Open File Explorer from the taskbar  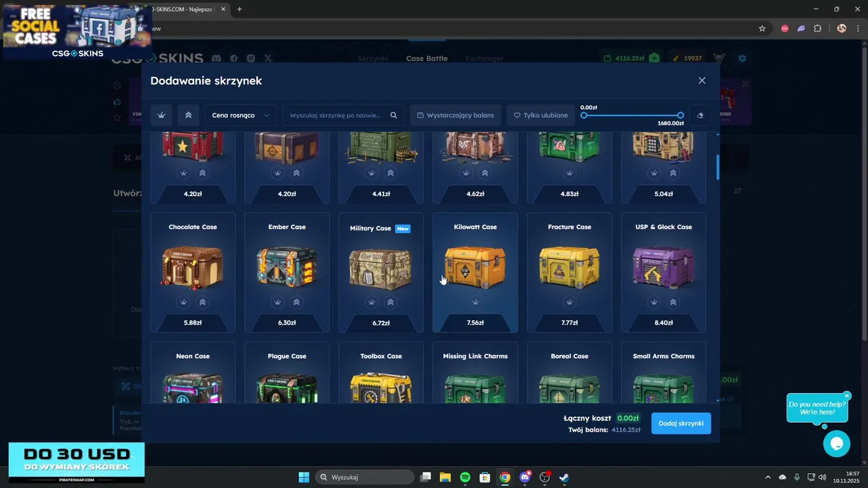click(x=446, y=477)
